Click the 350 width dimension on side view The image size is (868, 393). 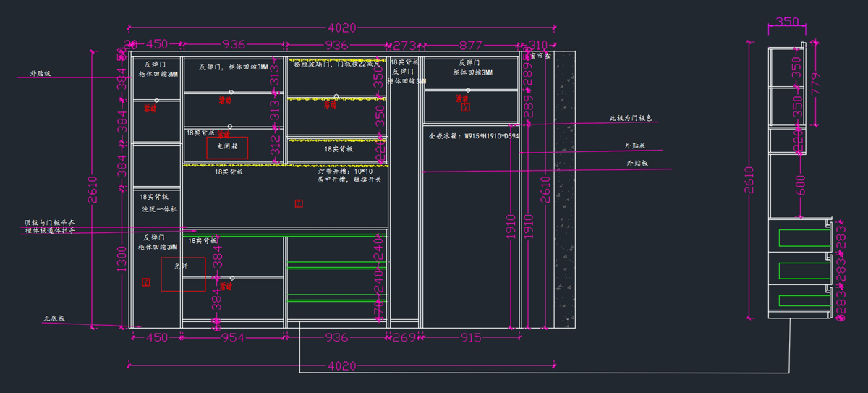tap(787, 22)
